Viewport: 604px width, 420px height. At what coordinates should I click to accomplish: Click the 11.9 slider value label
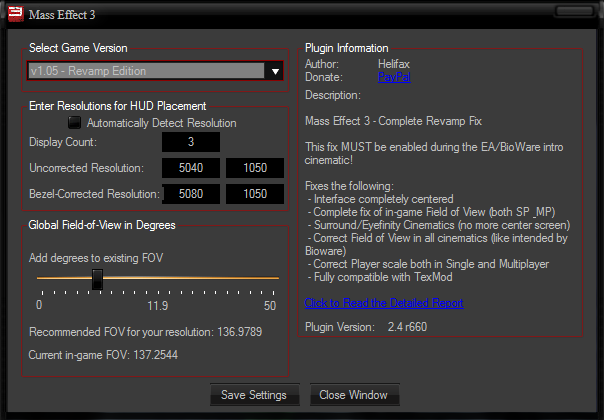coord(158,306)
